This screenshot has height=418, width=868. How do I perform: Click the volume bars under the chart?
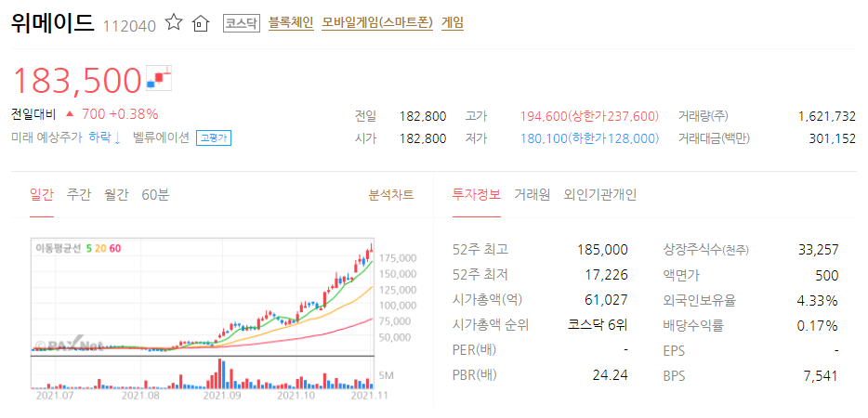(x=204, y=372)
